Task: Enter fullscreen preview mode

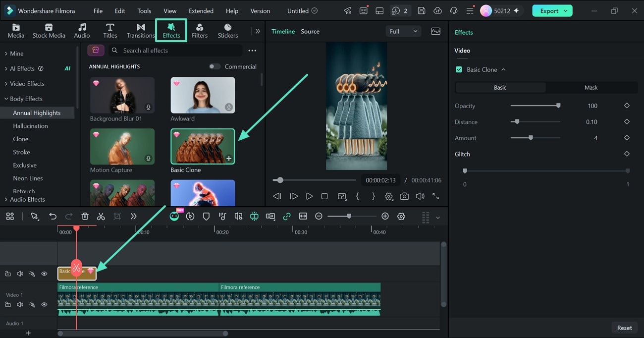Action: [436, 196]
